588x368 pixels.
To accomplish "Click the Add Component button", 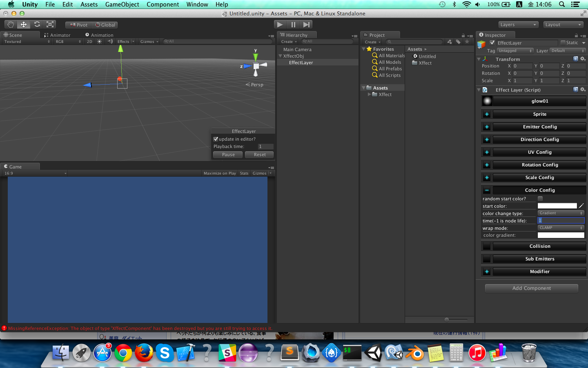I will tap(532, 288).
